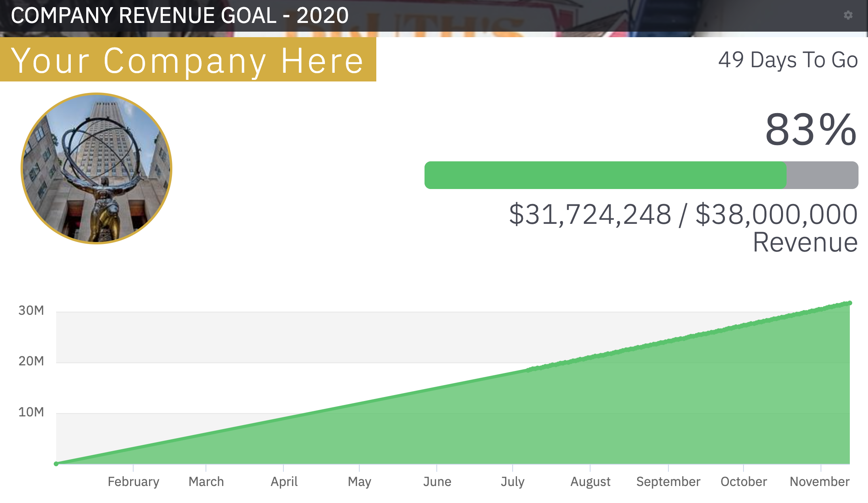Click the $31,724,248 current revenue amount
Viewport: 868px width, 503px height.
[x=590, y=214]
